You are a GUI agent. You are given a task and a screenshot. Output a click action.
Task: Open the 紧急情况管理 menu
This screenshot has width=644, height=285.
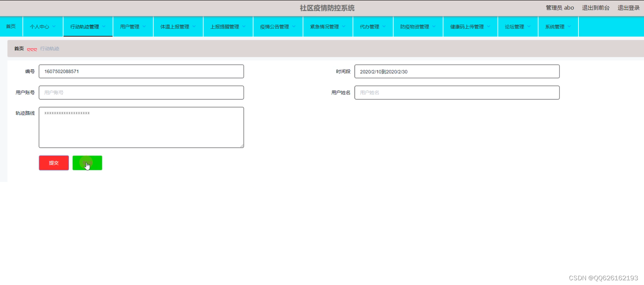[x=328, y=26]
